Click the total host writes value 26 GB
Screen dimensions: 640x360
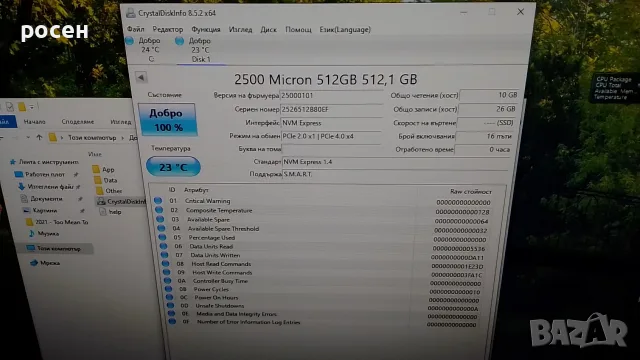[487, 109]
